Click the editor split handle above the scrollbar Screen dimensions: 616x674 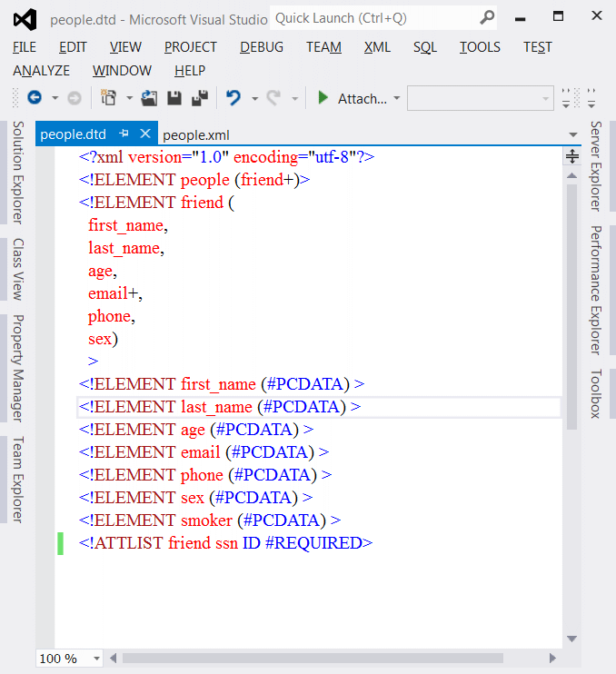[571, 156]
